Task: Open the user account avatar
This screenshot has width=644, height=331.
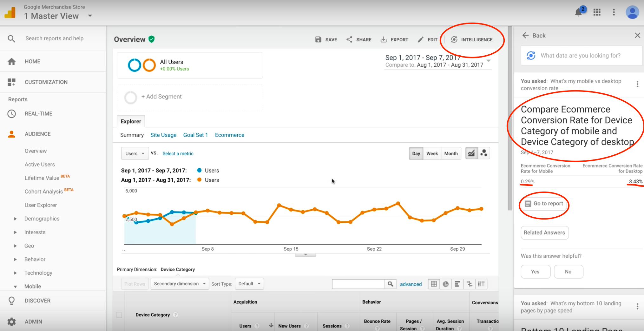Action: 632,12
